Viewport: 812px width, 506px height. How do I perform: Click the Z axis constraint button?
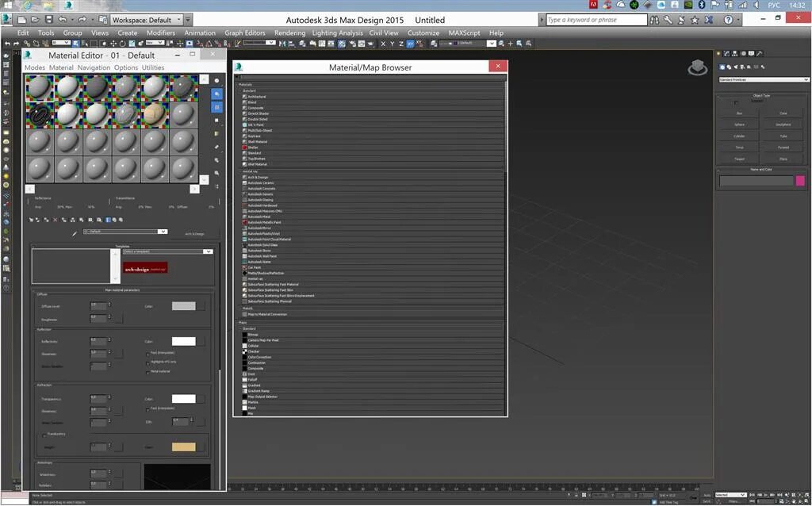click(400, 44)
